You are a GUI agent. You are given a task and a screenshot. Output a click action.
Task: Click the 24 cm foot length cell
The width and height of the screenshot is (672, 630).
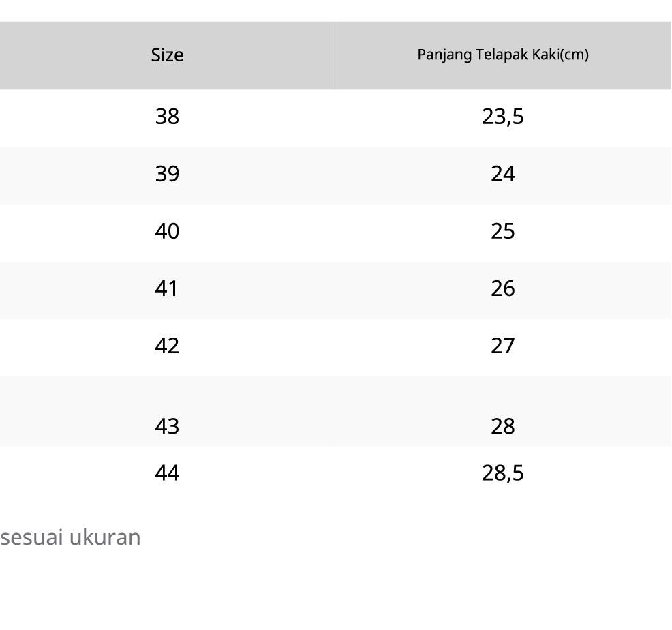pyautogui.click(x=502, y=174)
